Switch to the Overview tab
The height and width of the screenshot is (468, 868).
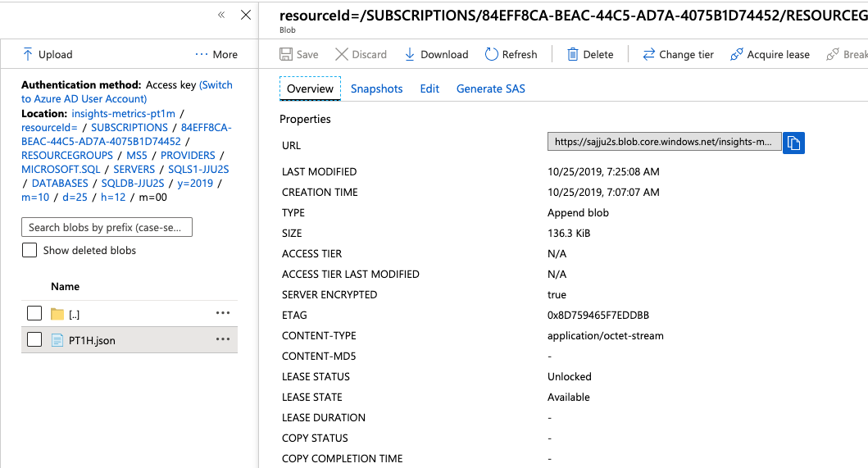tap(310, 89)
